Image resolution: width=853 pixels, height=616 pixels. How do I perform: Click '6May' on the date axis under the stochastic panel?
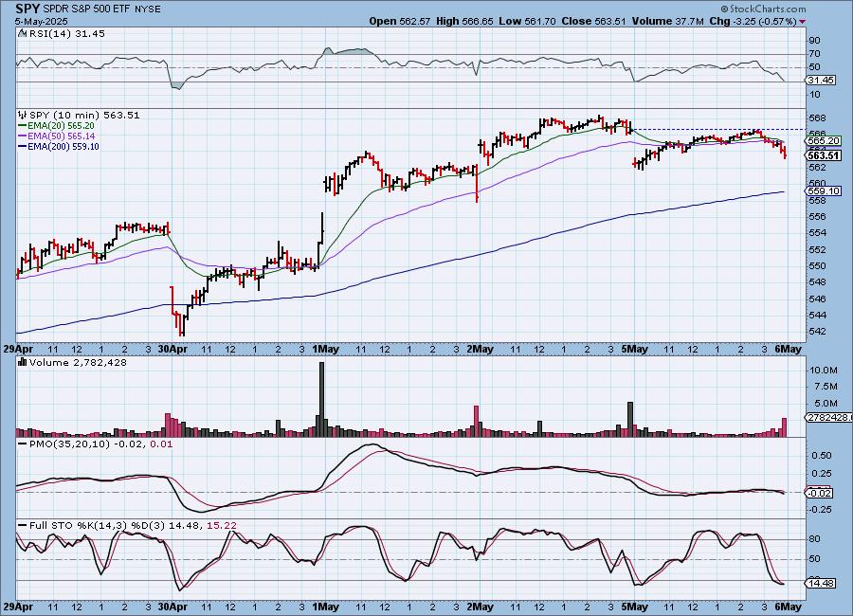click(789, 607)
